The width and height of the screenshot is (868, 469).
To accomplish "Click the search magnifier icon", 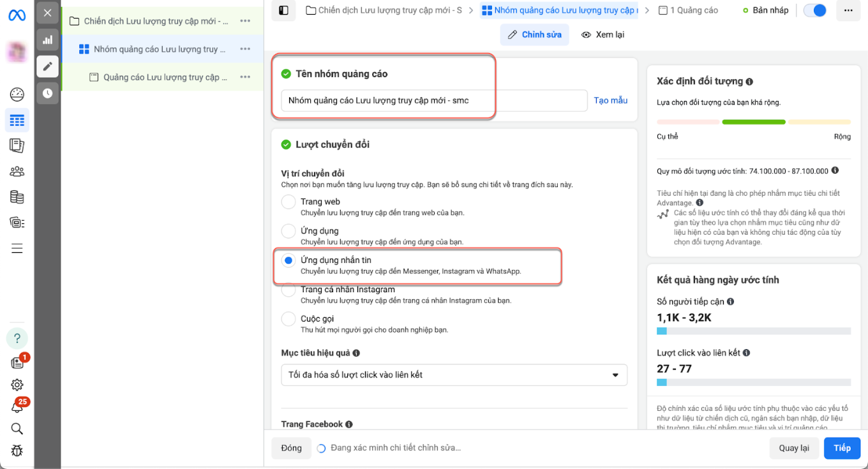I will point(17,428).
